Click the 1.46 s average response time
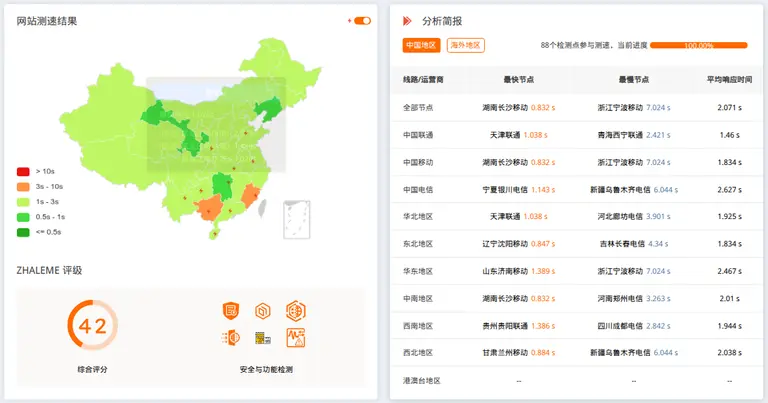The height and width of the screenshot is (403, 768). click(729, 135)
